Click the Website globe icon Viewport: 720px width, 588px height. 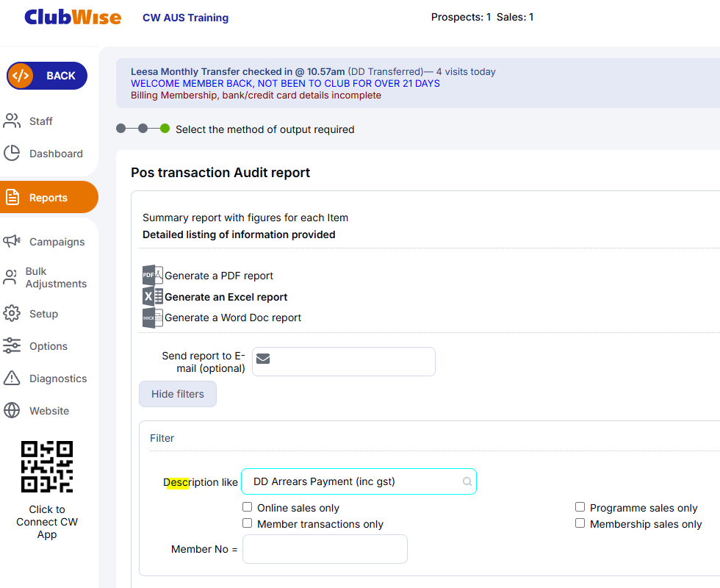pos(12,410)
